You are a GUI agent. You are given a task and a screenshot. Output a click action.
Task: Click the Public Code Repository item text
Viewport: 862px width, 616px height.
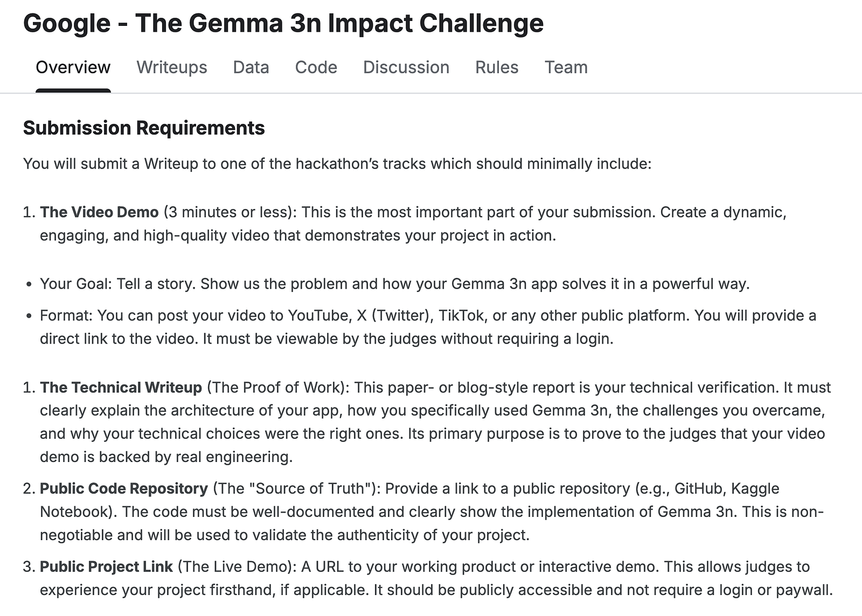(x=124, y=489)
